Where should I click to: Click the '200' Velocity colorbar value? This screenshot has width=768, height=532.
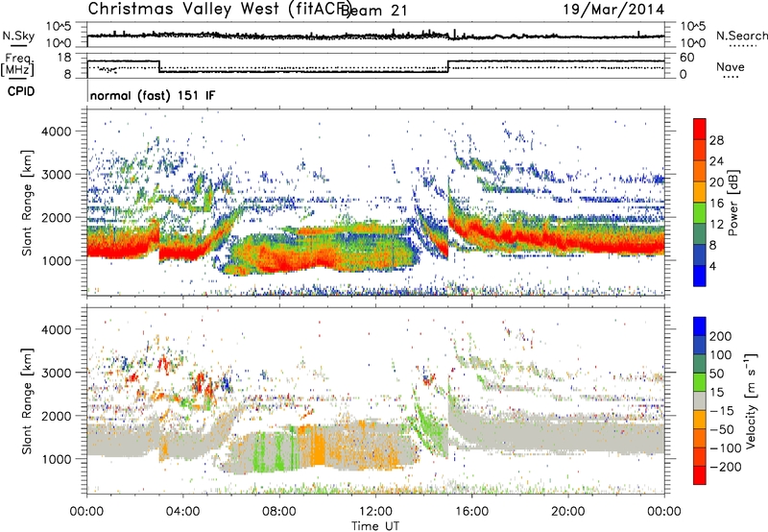(721, 336)
